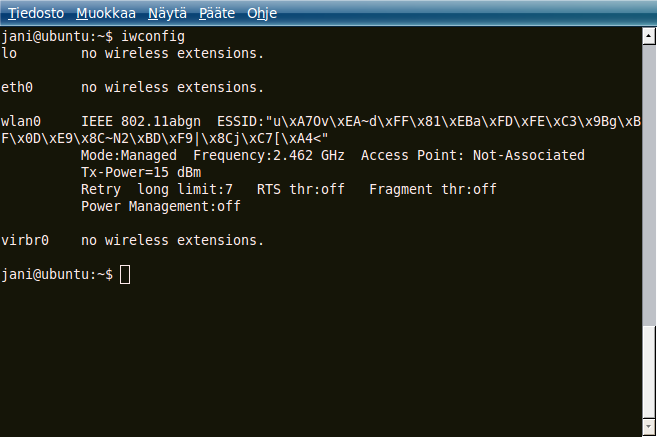
Task: Click the block cursor at the last prompt
Action: tap(125, 275)
